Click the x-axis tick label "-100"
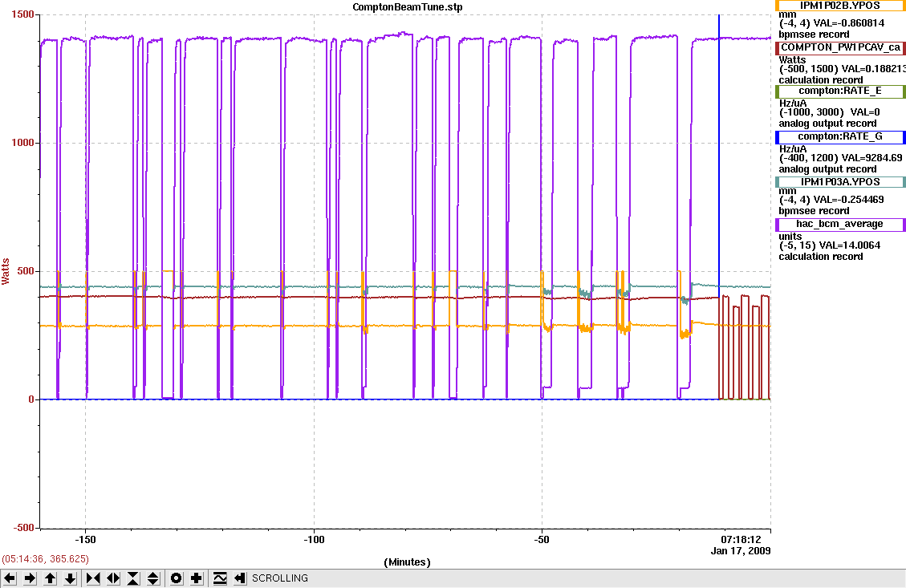906x588 pixels. (x=314, y=540)
